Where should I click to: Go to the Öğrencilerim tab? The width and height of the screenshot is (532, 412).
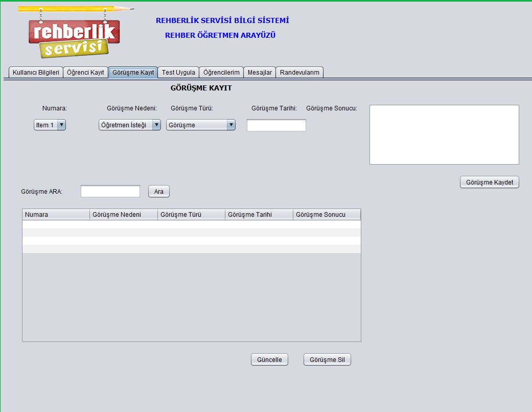pyautogui.click(x=221, y=73)
